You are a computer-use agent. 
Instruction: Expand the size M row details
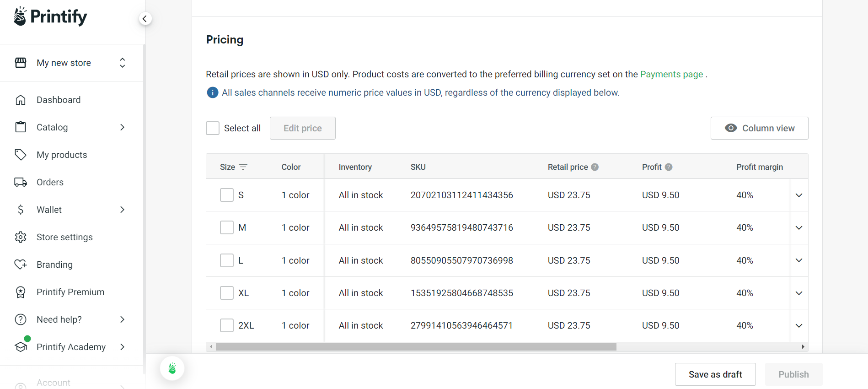coord(799,228)
